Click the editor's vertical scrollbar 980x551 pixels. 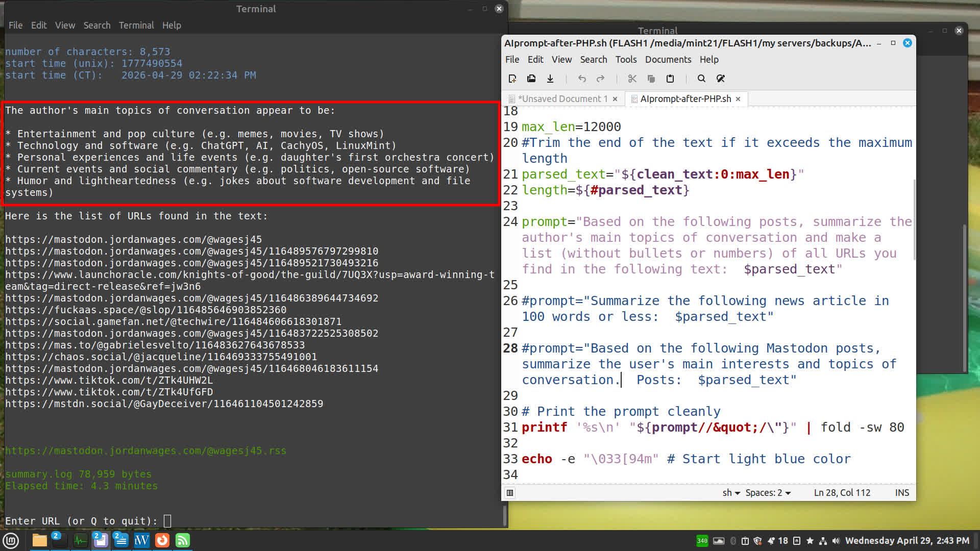(914, 219)
